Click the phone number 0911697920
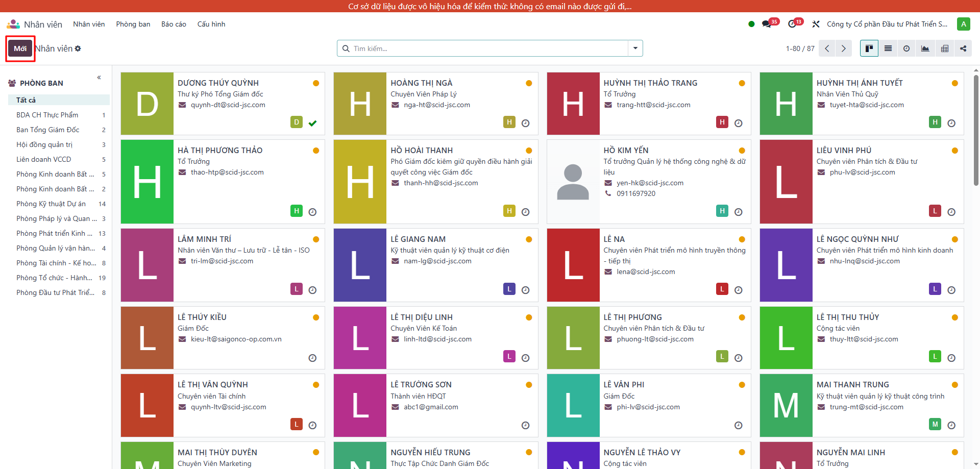 (x=636, y=194)
